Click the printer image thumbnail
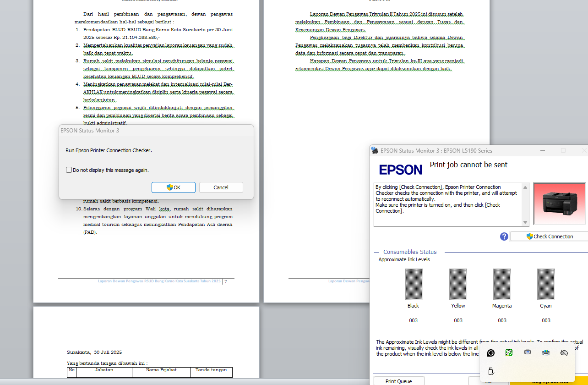This screenshot has width=588, height=385. (x=559, y=204)
